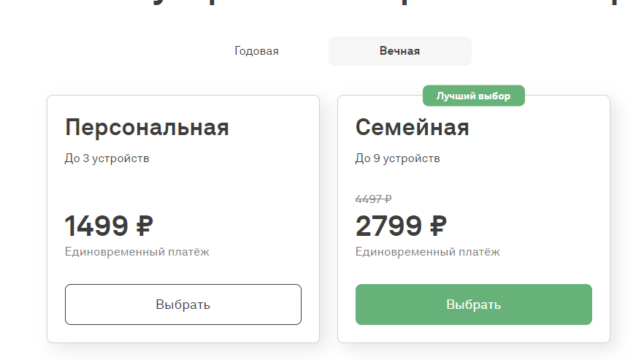
Task: Select the Вечная license tab
Action: (x=399, y=51)
